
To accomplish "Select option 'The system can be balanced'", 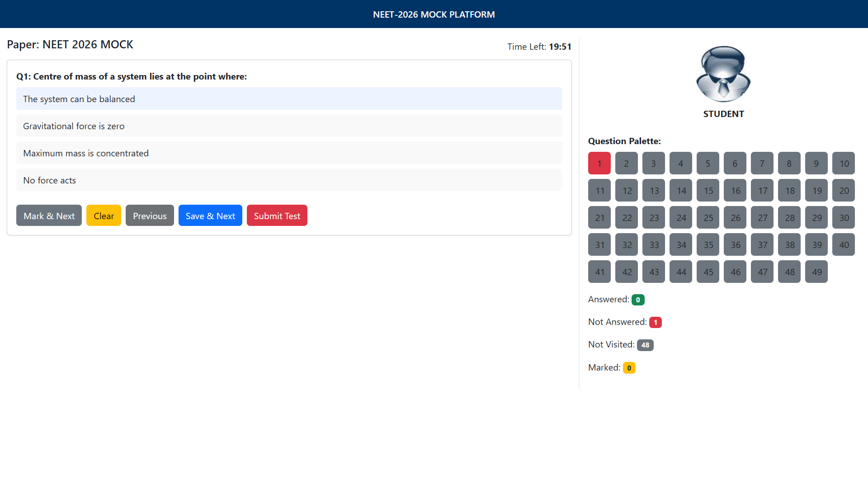I will [x=289, y=99].
